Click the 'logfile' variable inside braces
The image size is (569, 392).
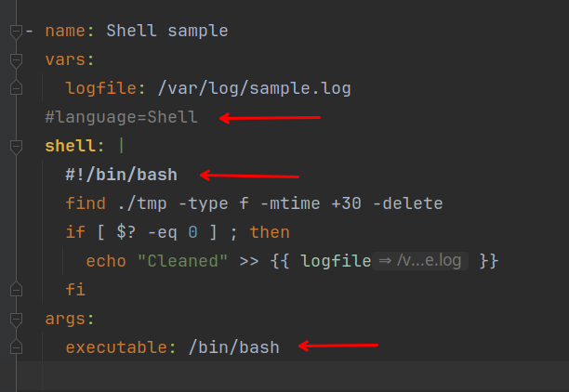pos(336,261)
